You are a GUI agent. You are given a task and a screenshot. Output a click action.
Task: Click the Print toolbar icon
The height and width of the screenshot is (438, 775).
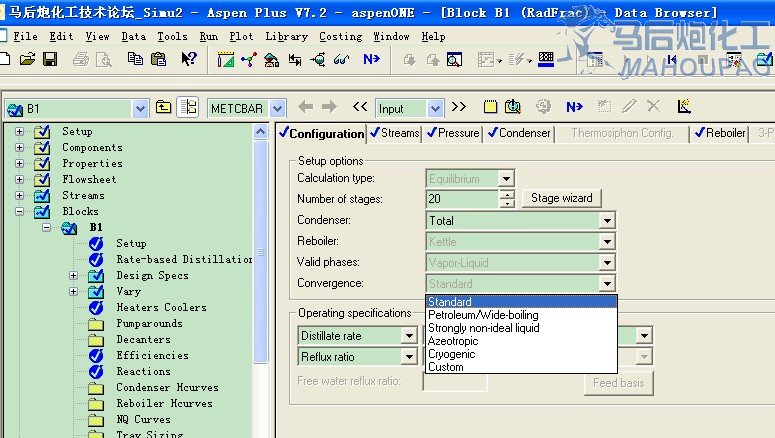click(81, 60)
